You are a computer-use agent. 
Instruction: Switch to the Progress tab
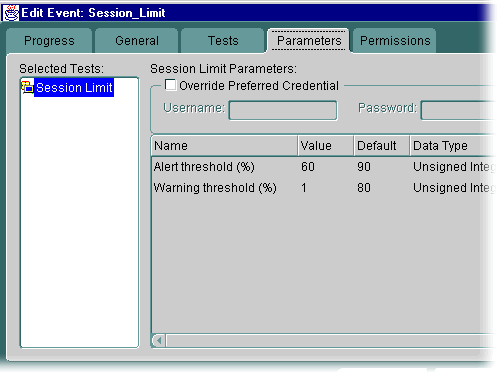[x=49, y=41]
